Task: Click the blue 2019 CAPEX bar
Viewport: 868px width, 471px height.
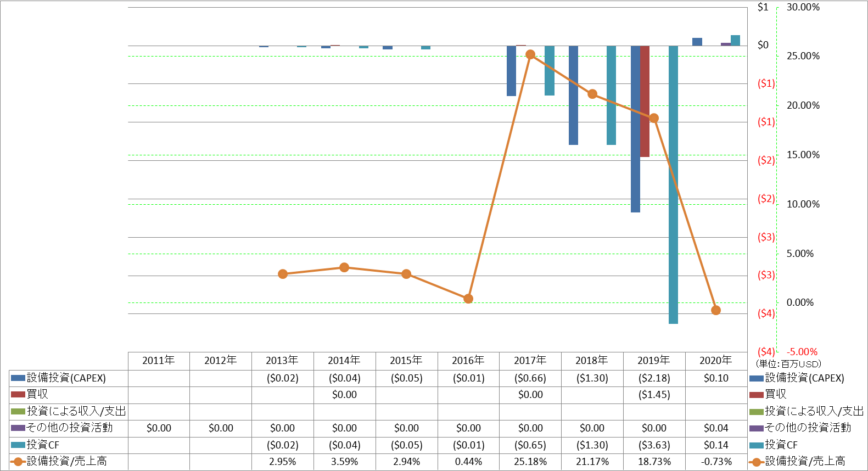Action: tap(635, 129)
